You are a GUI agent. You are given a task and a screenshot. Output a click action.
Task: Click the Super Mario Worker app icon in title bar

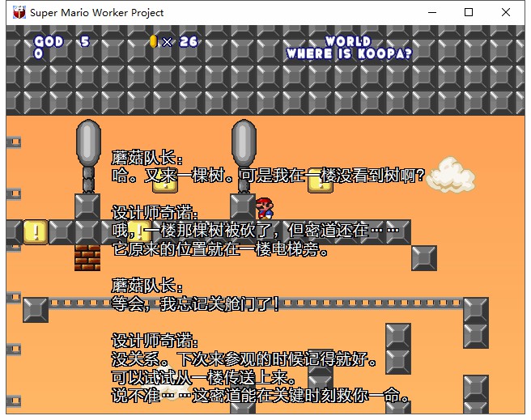(x=19, y=12)
